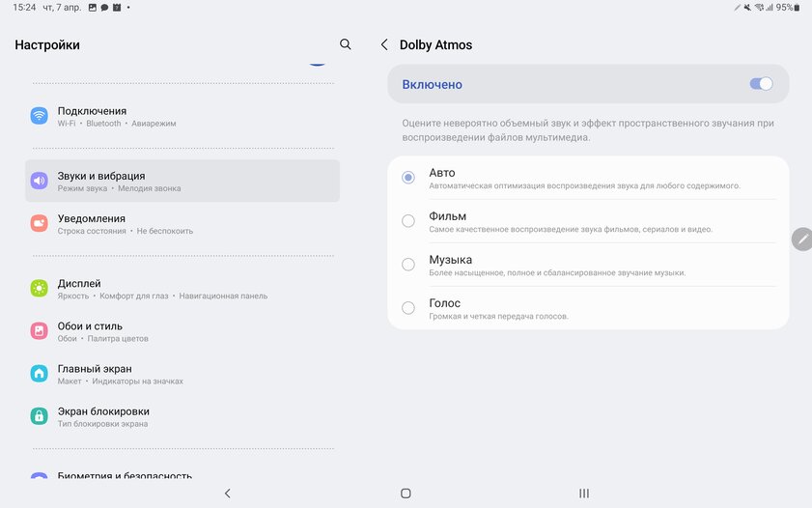Tap the Dolby Atmos page title
This screenshot has height=508, width=812.
click(435, 45)
